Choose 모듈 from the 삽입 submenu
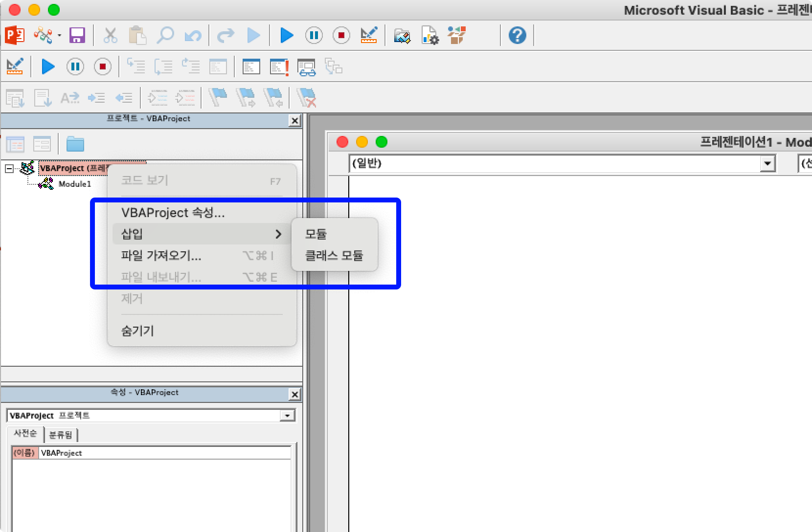Viewport: 812px width, 532px height. 335,234
